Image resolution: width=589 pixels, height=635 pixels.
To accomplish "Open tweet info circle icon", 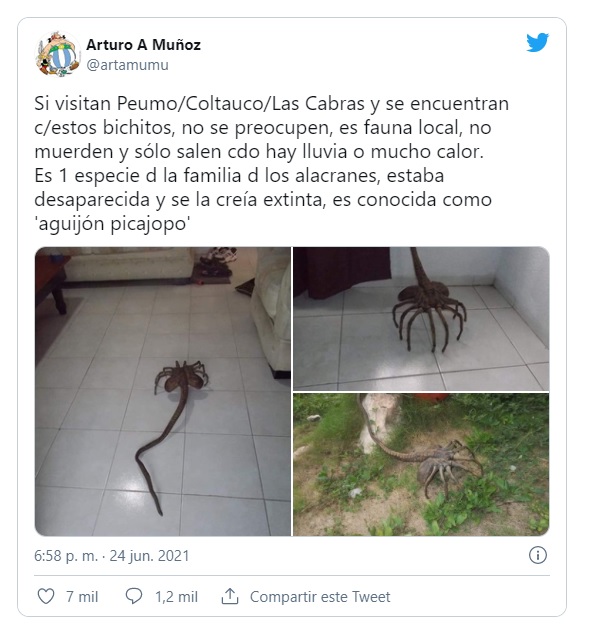I will point(538,555).
